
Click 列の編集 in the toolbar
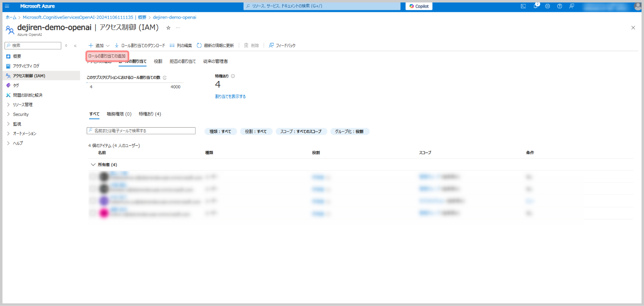(x=181, y=45)
